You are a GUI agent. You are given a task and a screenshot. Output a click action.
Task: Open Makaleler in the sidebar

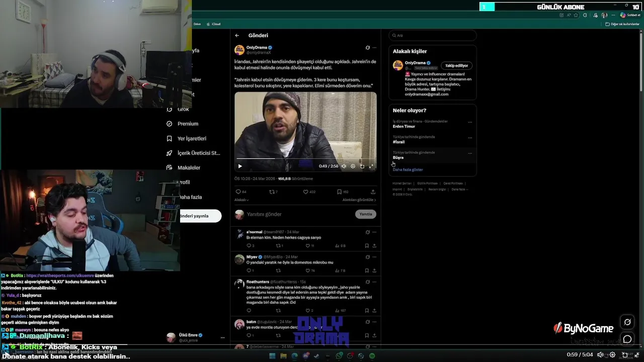184,167
